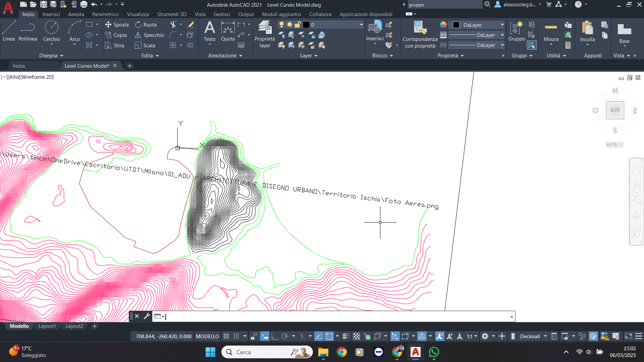
Task: Toggle object snap tracking in status bar
Action: (x=319, y=336)
